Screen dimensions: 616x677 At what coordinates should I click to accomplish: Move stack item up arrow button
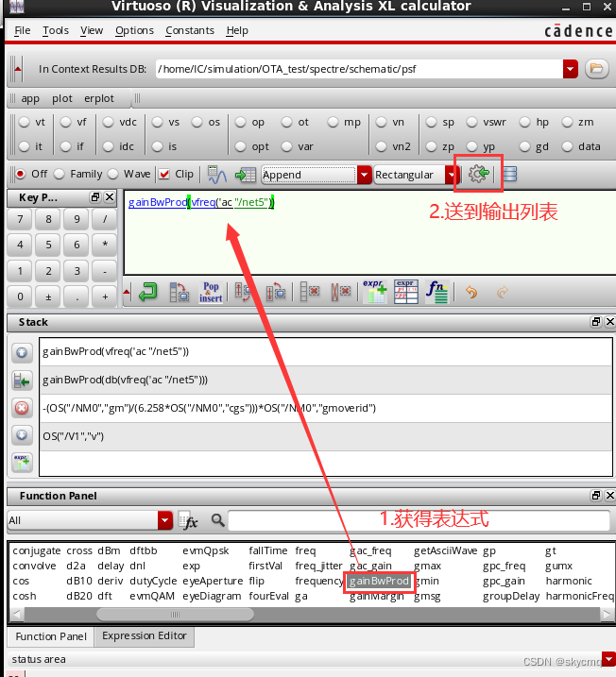tap(22, 352)
